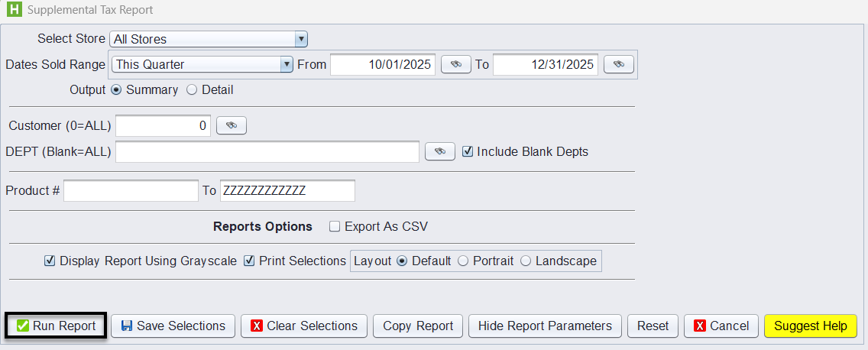The height and width of the screenshot is (350, 868).
Task: Click the Hide Report Parameters button
Action: (545, 326)
